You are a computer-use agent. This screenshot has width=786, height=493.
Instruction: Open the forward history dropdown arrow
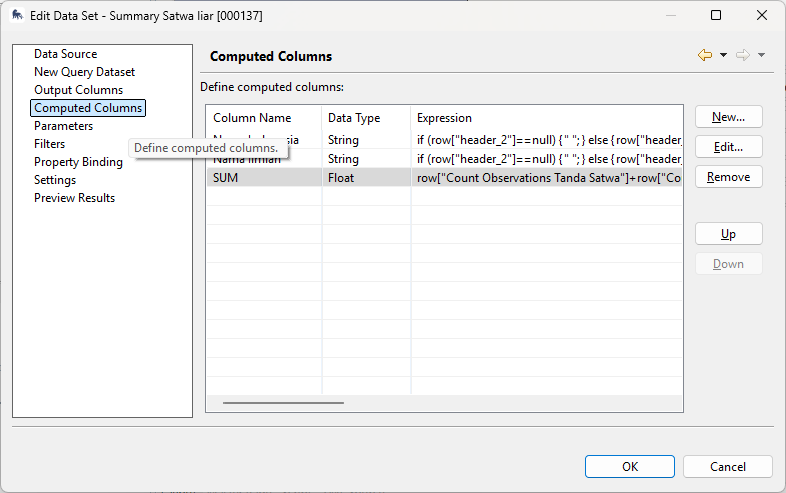[761, 56]
